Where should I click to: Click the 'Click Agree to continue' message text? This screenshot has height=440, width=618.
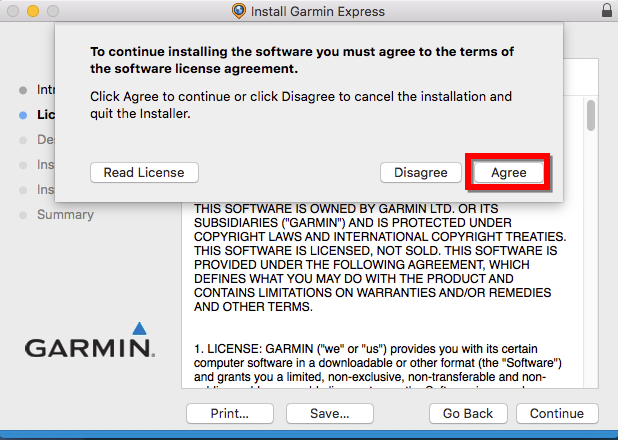tap(301, 105)
